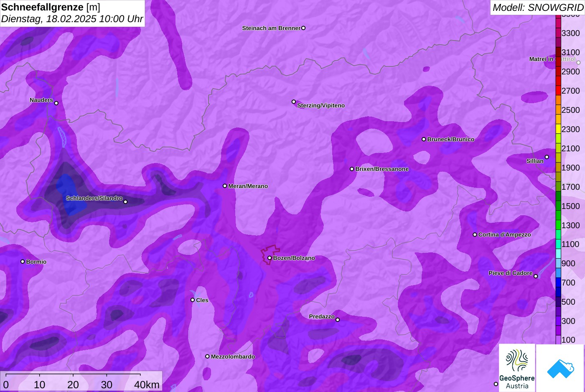Click the blue 700 legend color
The height and width of the screenshot is (392, 585).
pyautogui.click(x=558, y=283)
